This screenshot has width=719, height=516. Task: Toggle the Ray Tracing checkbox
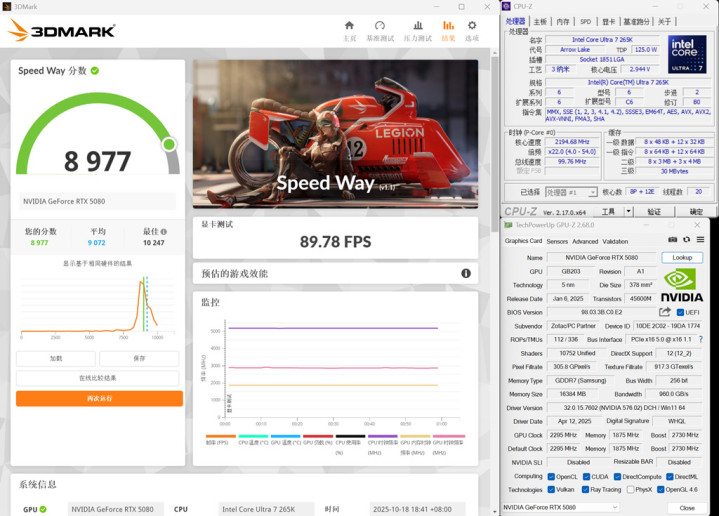[x=587, y=490]
